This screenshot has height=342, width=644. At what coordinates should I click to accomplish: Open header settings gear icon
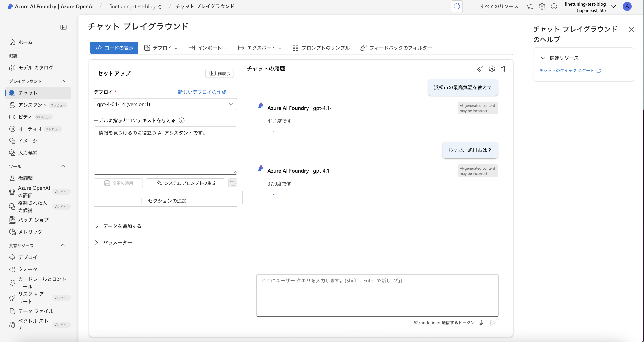(542, 6)
